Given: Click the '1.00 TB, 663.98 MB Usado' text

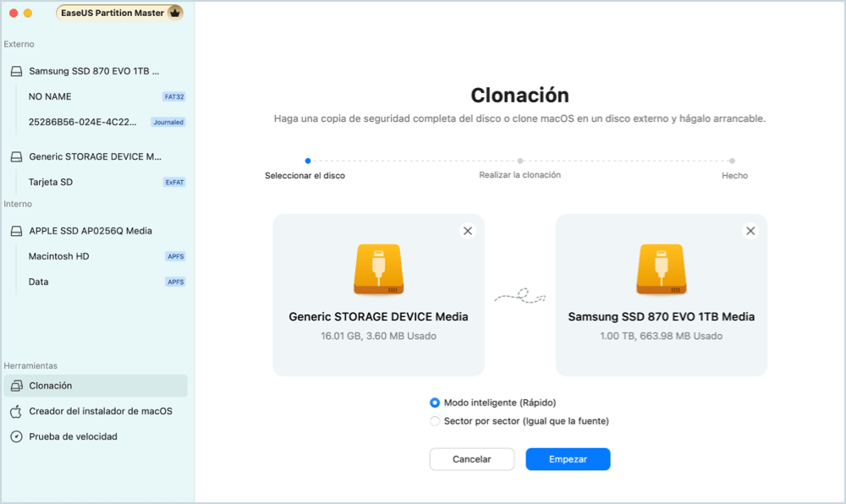Looking at the screenshot, I should coord(661,337).
